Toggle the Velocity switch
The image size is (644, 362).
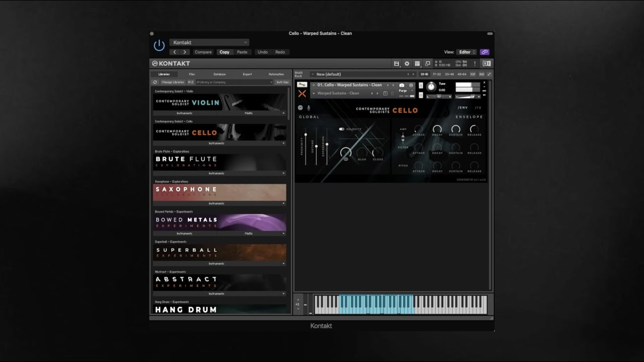[x=342, y=129]
